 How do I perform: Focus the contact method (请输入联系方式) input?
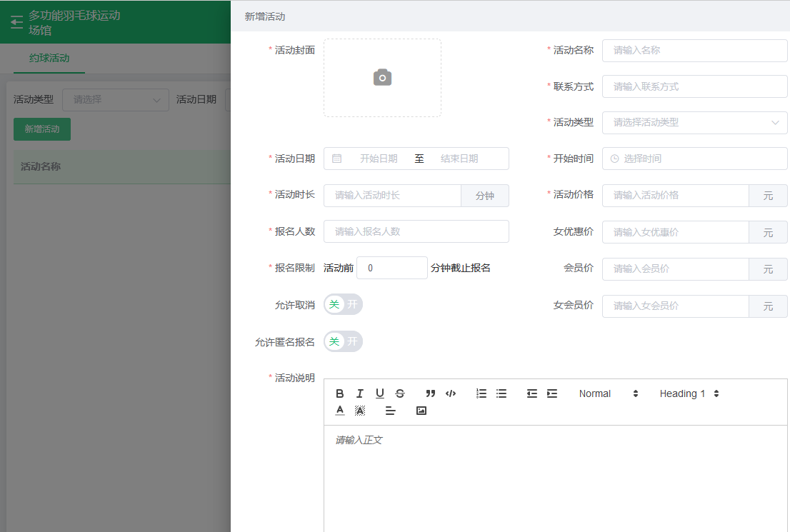tap(695, 86)
